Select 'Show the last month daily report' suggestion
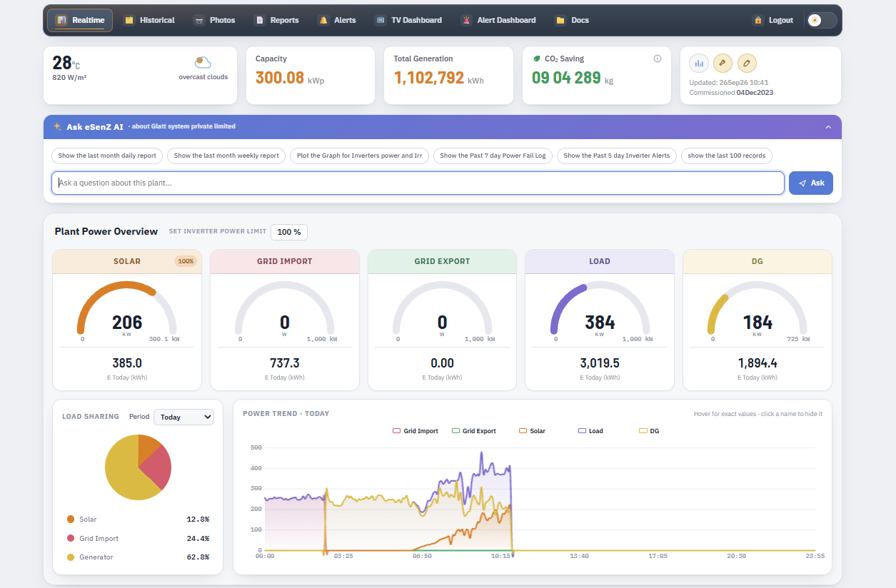The height and width of the screenshot is (588, 896). 107,156
